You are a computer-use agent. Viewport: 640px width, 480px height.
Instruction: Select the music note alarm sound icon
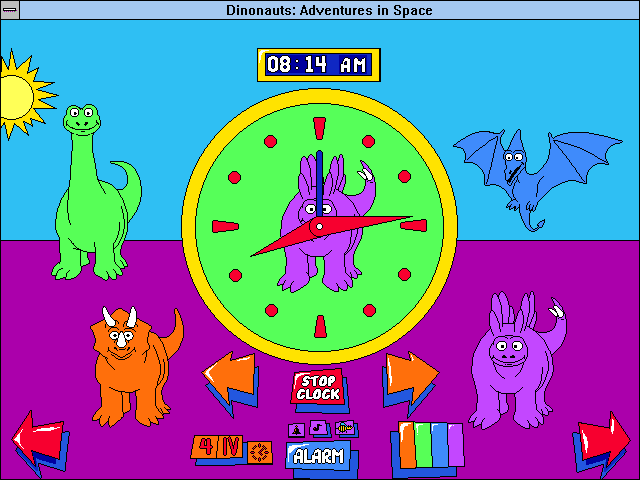(318, 429)
